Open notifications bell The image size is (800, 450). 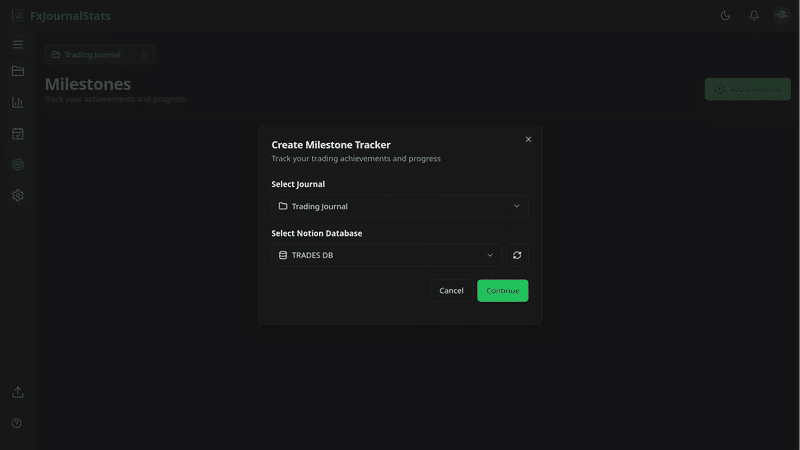[x=754, y=16]
